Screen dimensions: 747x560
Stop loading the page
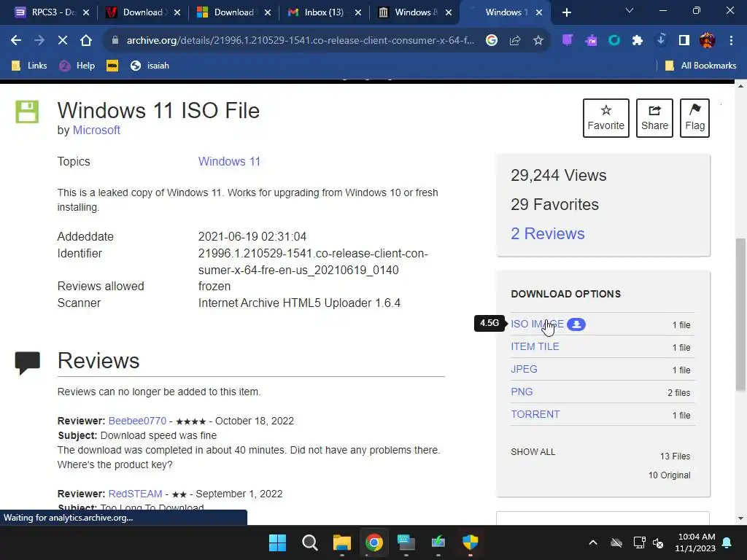click(x=63, y=41)
